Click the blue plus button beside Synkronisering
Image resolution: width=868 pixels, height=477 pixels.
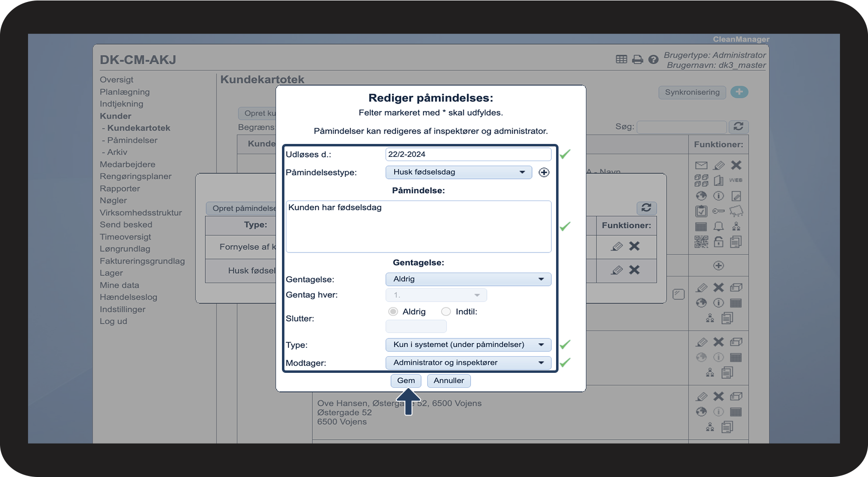pos(739,92)
